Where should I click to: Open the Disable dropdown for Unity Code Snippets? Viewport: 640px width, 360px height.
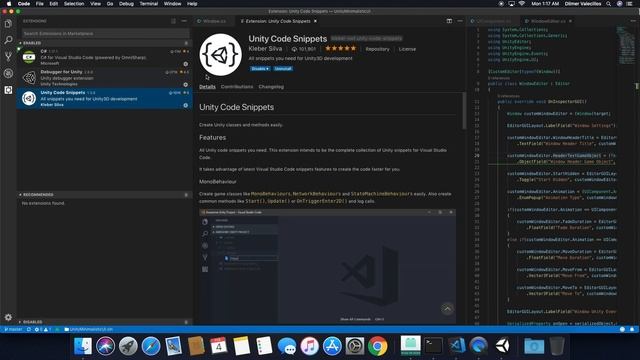coord(260,69)
